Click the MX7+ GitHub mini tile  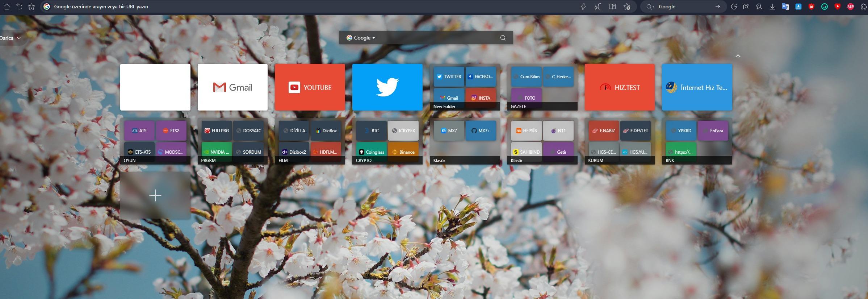[481, 130]
